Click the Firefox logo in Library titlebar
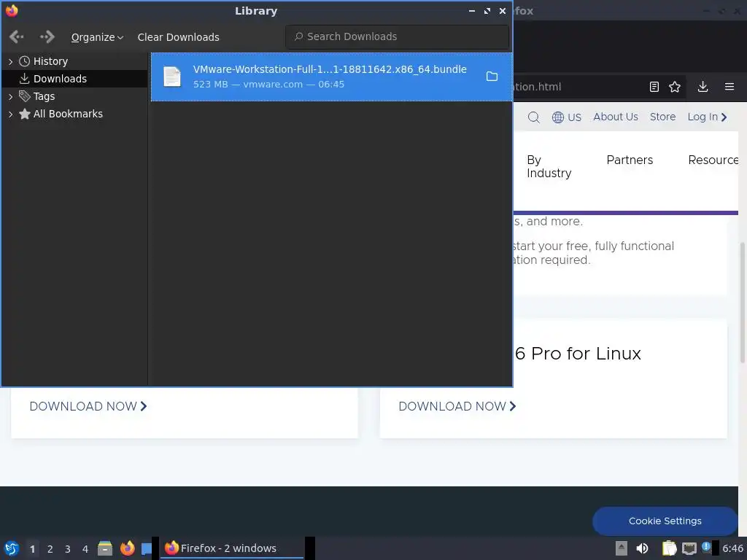The image size is (747, 560). tap(12, 10)
